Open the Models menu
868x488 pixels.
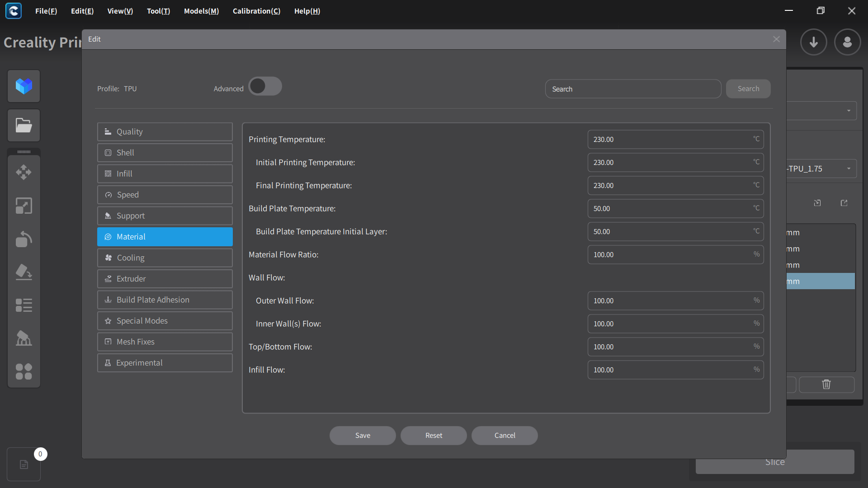coord(202,11)
